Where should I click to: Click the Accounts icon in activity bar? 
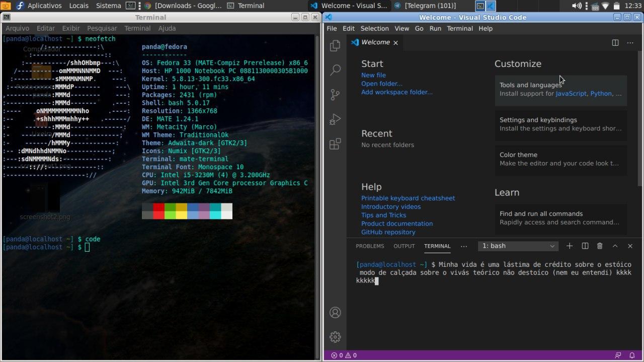pos(335,313)
